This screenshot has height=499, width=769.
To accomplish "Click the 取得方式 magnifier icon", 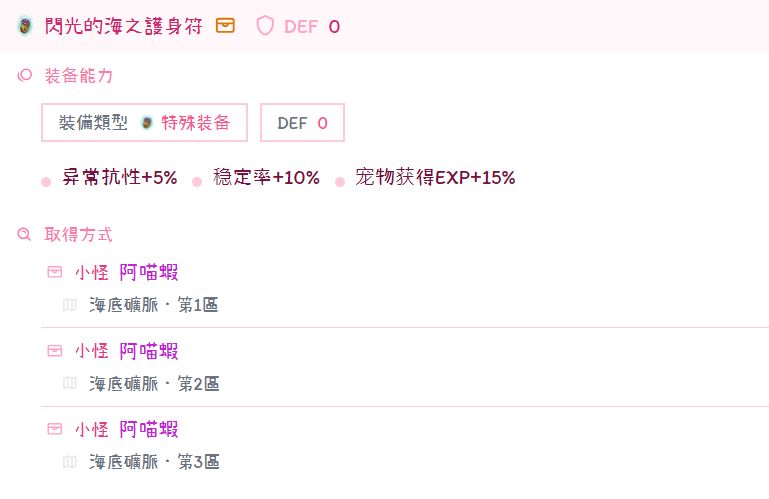I will 25,235.
